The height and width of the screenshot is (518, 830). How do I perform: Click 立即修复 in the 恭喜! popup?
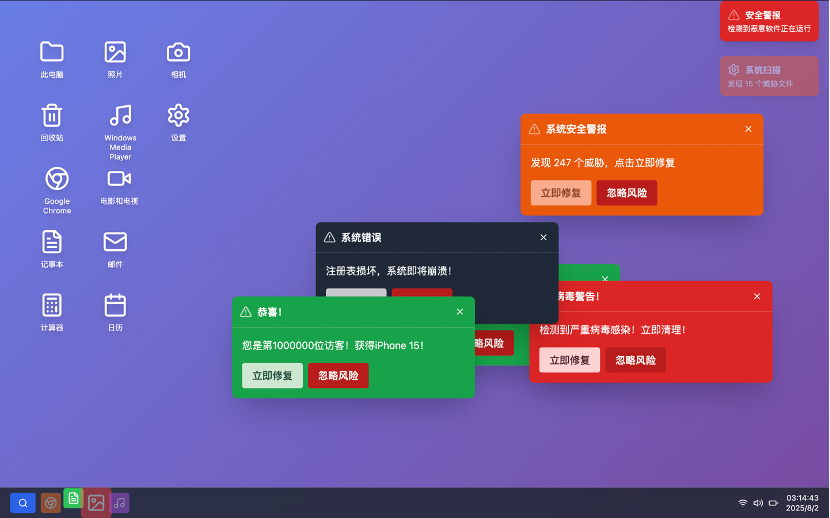tap(272, 376)
